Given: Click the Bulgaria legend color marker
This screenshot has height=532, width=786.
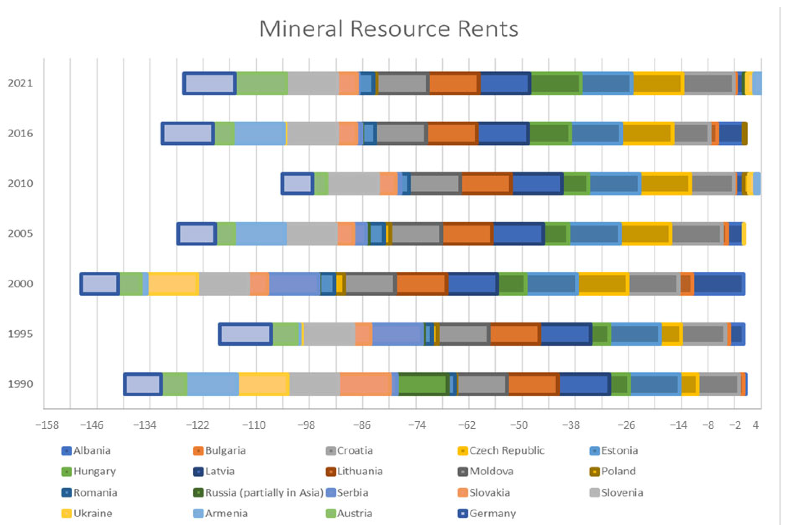Looking at the screenshot, I should tap(199, 451).
